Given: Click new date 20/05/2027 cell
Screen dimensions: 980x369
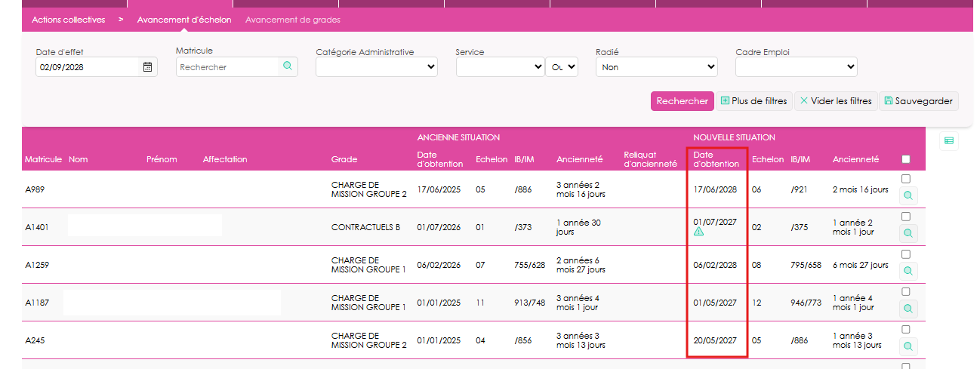Looking at the screenshot, I should point(715,340).
